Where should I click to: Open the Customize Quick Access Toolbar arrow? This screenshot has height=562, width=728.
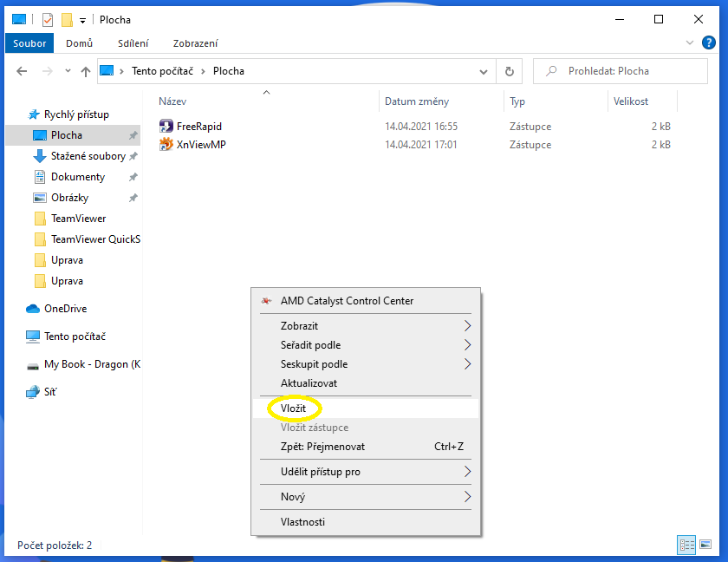(82, 21)
